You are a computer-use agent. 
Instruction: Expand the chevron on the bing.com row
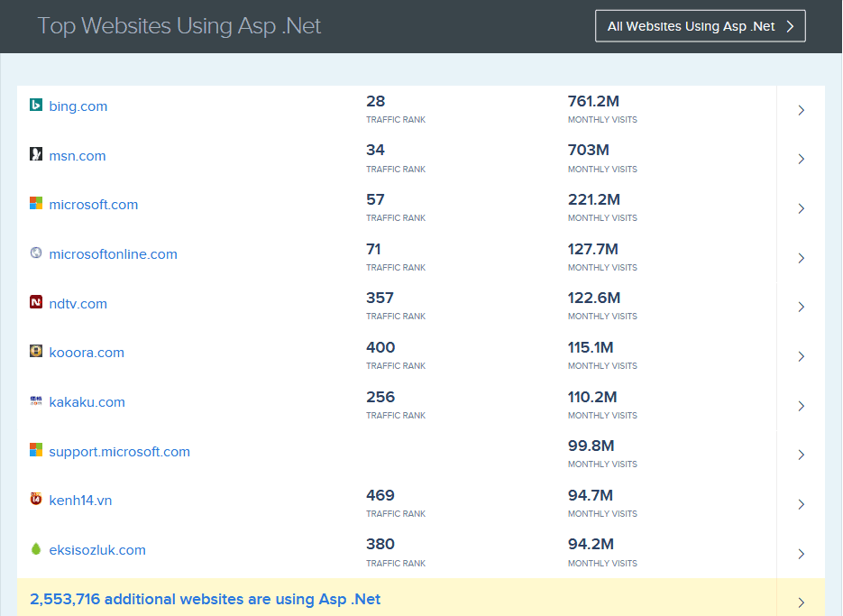[801, 110]
